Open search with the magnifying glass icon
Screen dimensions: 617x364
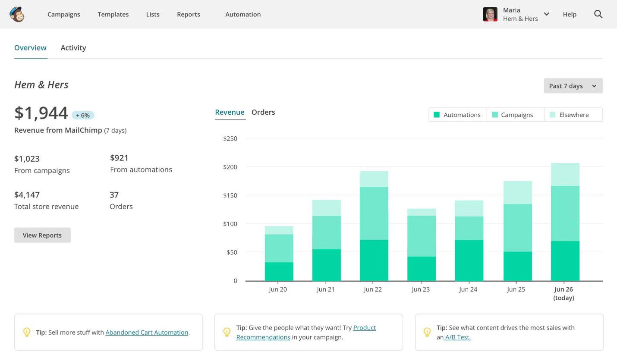(598, 14)
